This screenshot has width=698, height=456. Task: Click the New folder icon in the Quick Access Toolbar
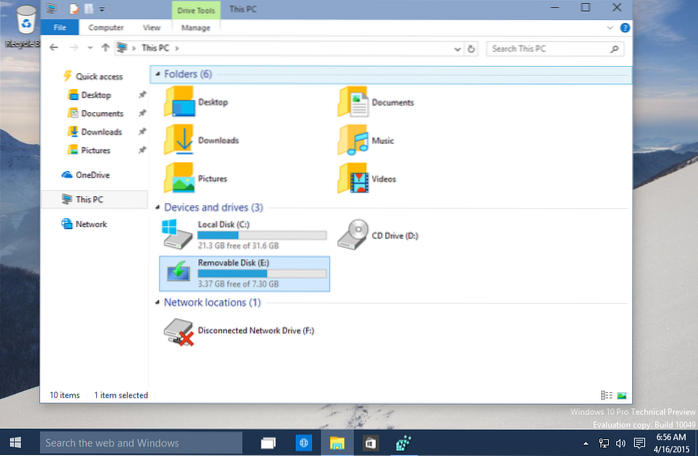coord(89,8)
